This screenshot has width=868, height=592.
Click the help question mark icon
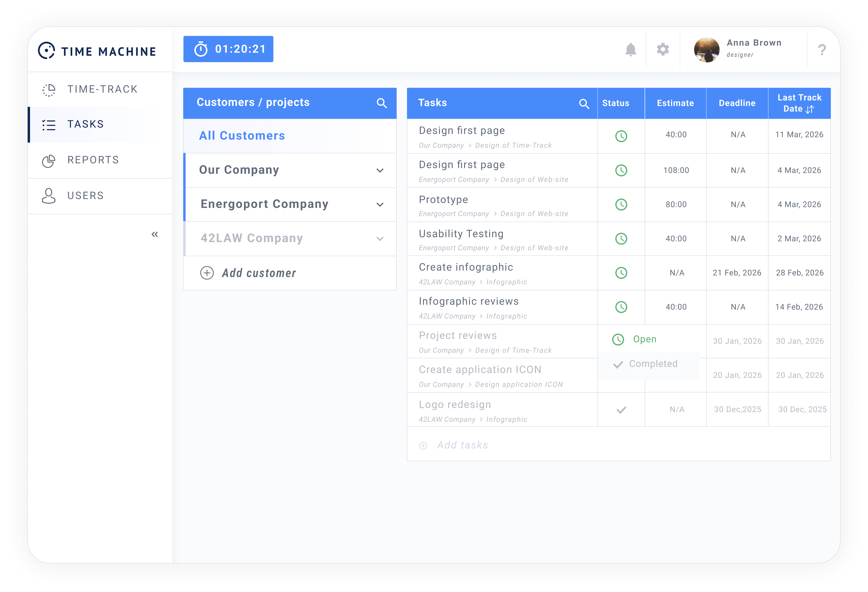(x=822, y=50)
